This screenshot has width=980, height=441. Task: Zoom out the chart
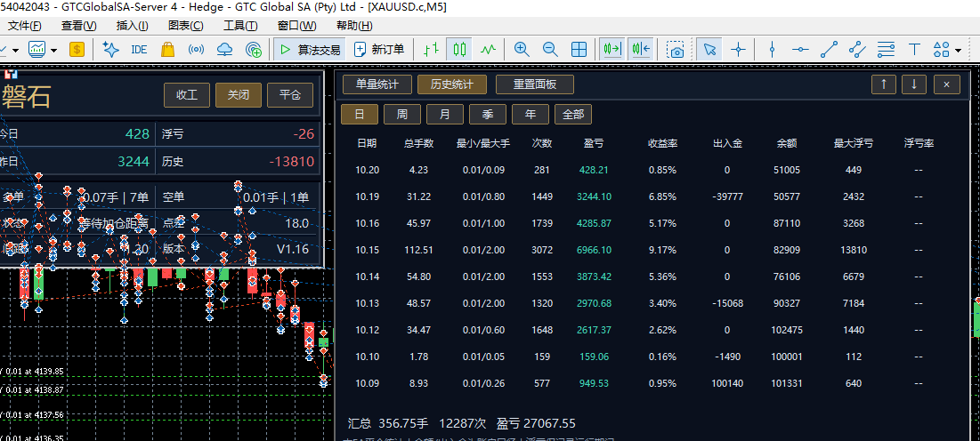coord(550,50)
